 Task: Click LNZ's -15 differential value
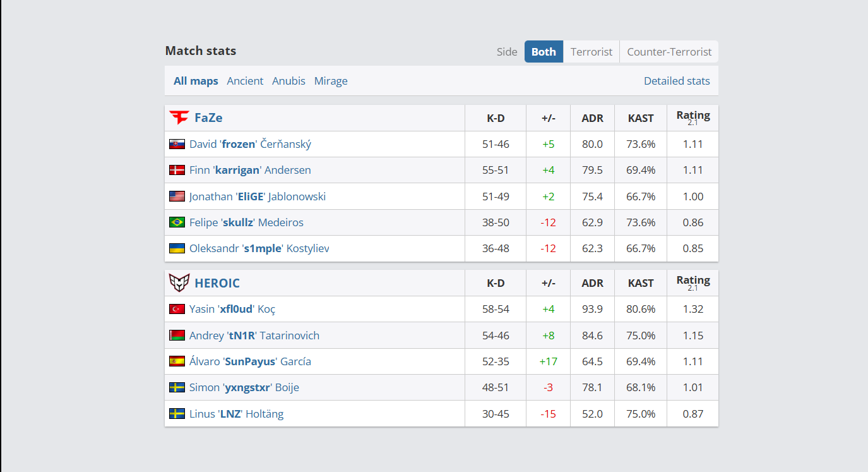[x=548, y=414]
